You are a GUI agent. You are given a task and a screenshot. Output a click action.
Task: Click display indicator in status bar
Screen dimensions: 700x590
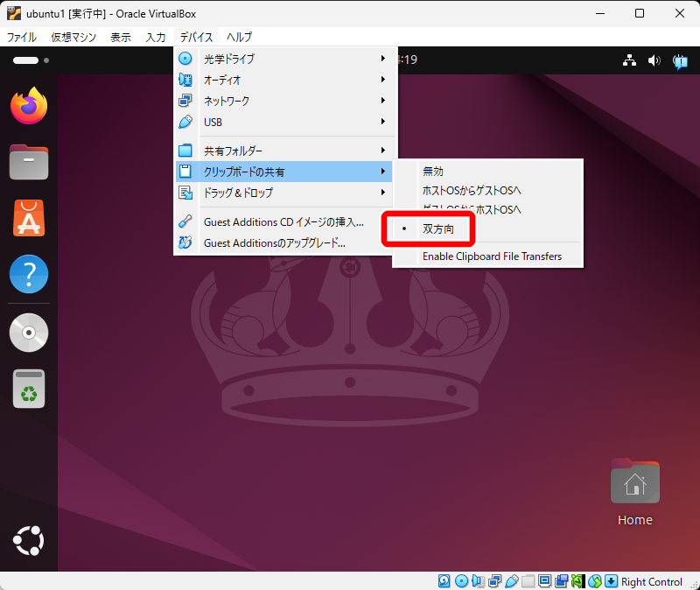[x=544, y=581]
